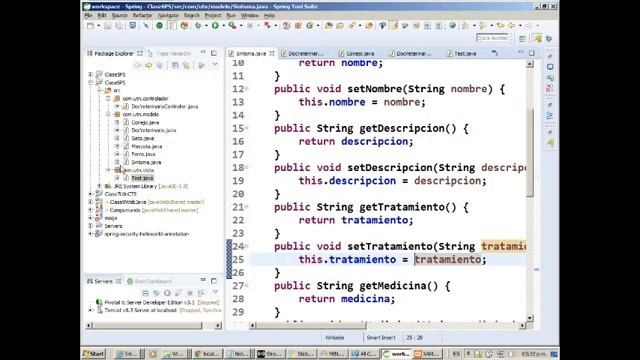This screenshot has width=640, height=360.
Task: Close the Sintoma.java editor tab
Action: coord(272,53)
